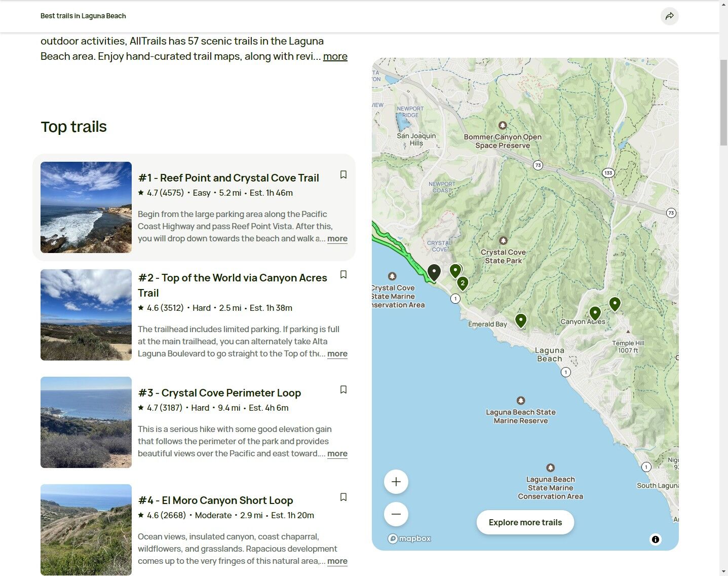Select the green pin near Emerald Bay
Viewport: 728px width, 576px height.
click(521, 320)
